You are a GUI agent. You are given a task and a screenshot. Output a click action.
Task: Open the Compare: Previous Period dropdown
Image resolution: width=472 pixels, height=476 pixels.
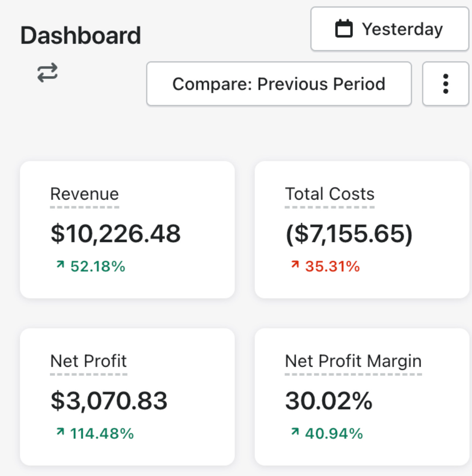[279, 84]
